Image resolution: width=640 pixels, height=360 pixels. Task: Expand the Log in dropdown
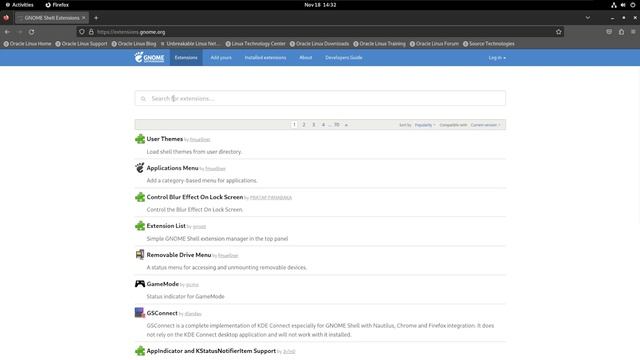(497, 58)
